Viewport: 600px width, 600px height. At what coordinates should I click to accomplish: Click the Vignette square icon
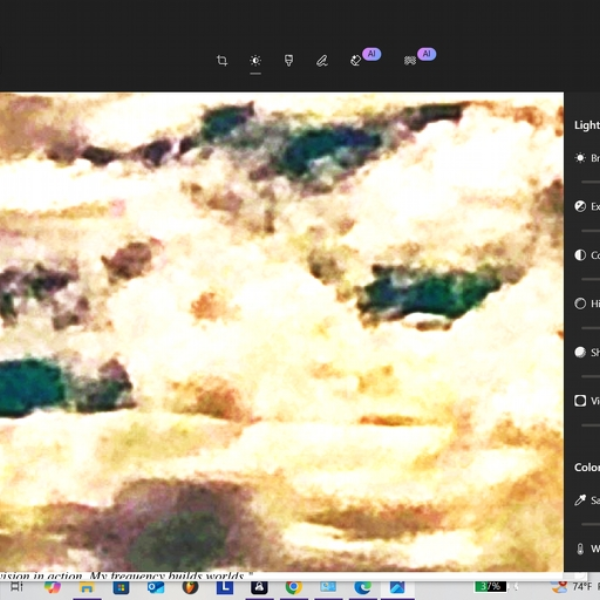coord(580,401)
